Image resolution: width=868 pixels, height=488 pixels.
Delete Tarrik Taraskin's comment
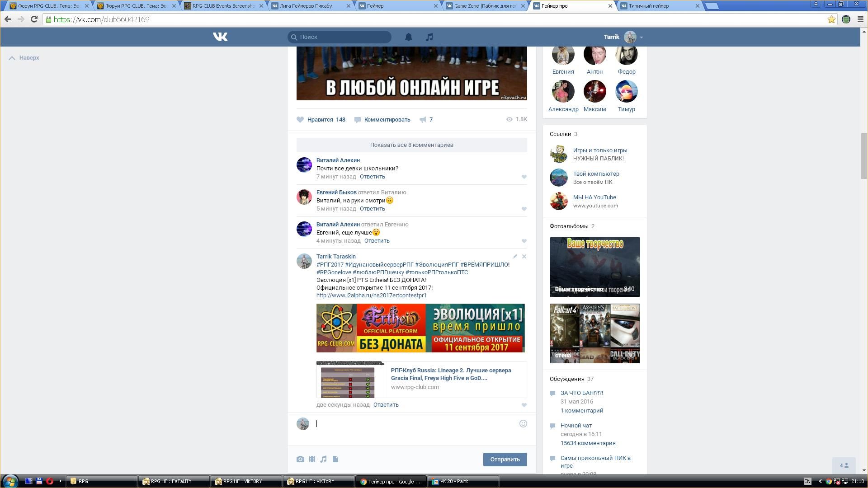pyautogui.click(x=524, y=256)
